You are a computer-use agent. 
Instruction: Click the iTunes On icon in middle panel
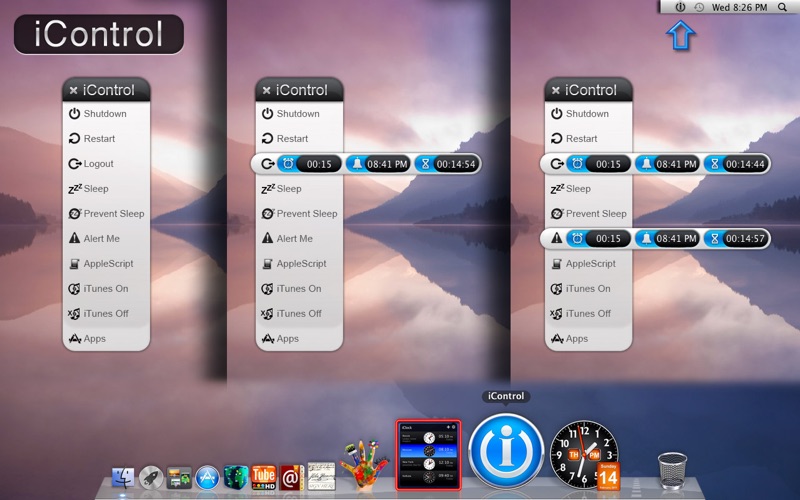coord(267,289)
